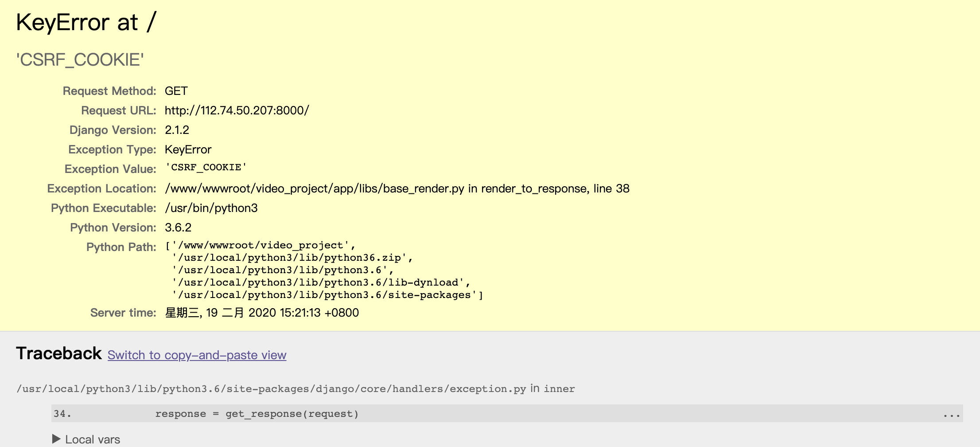This screenshot has width=980, height=447.
Task: Select site-packages path entry
Action: click(x=324, y=295)
